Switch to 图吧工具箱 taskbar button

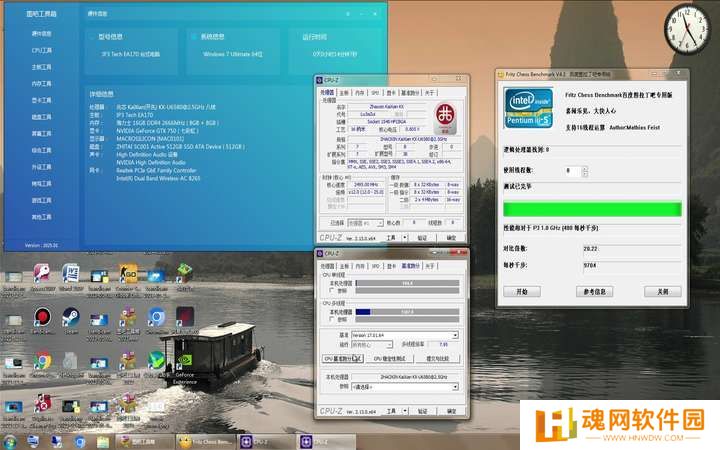pos(145,442)
